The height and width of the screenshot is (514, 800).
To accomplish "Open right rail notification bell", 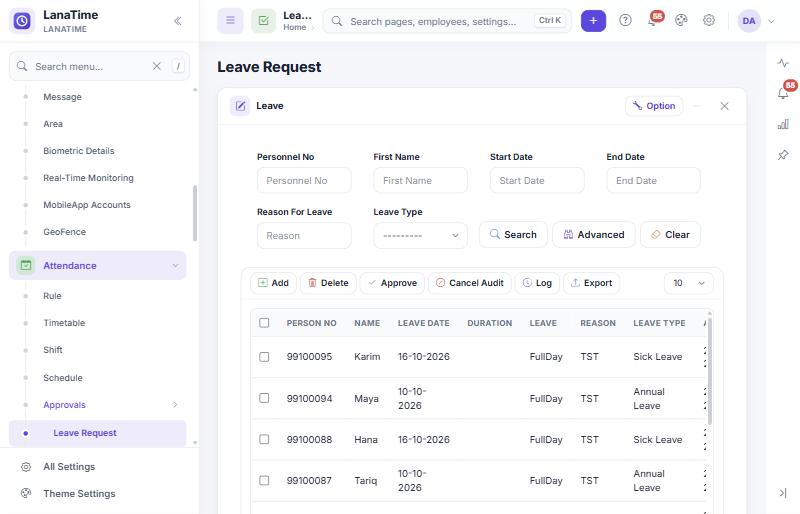I will tap(783, 93).
